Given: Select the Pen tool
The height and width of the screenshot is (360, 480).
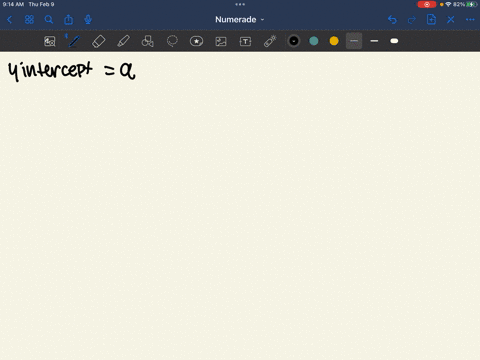Looking at the screenshot, I should (x=74, y=41).
